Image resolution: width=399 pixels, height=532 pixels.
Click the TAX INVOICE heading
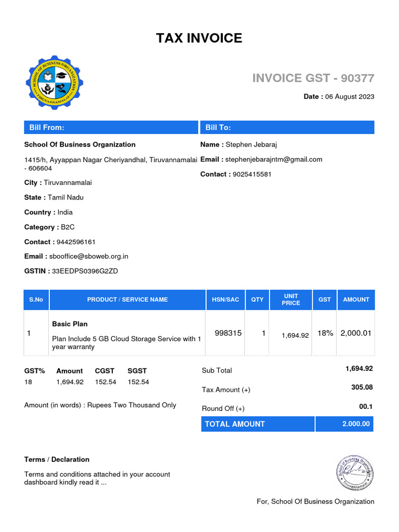click(x=199, y=38)
